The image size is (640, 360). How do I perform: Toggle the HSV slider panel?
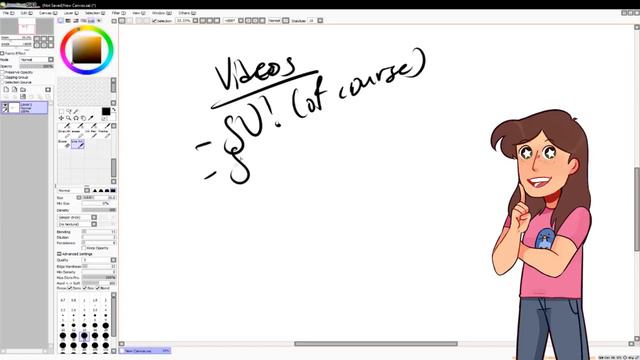point(76,21)
